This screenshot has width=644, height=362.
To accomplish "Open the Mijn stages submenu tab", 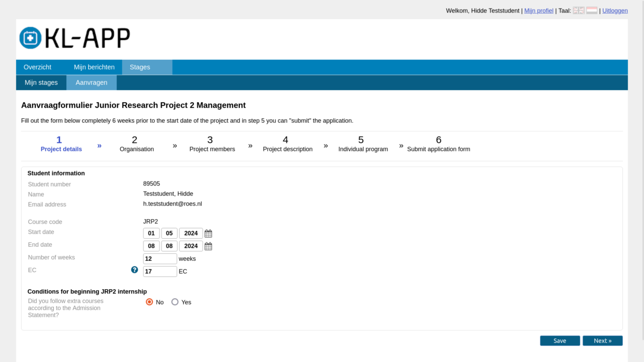I will 41,82.
